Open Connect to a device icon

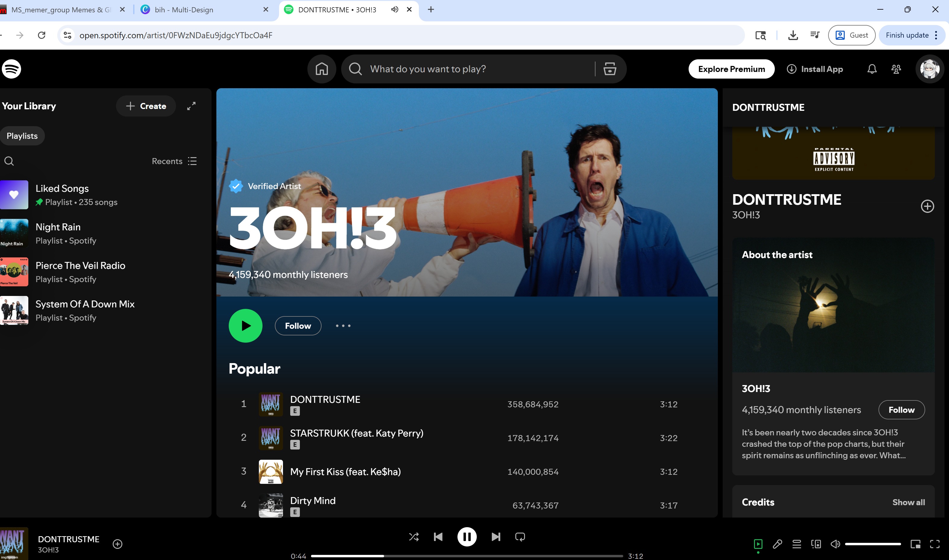[816, 544]
